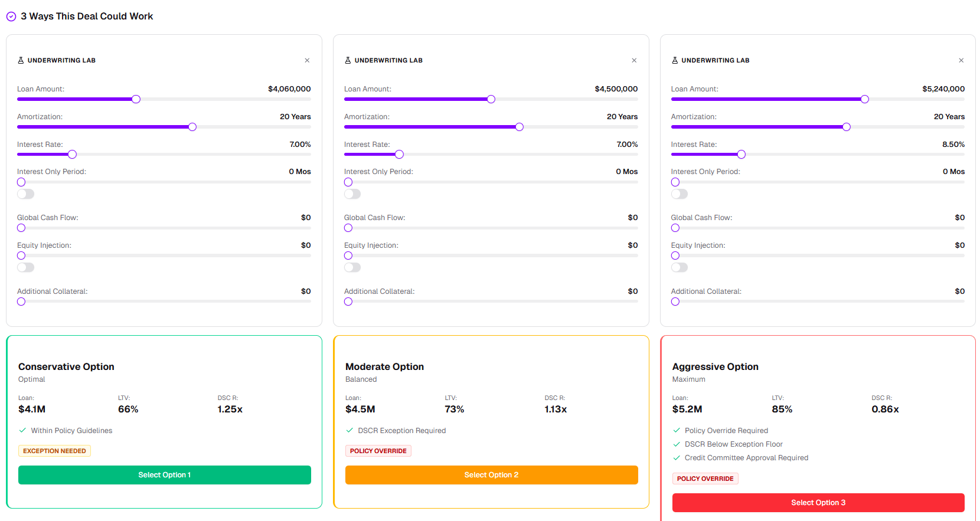Viewport: 980px width, 521px height.
Task: Click the checkmark icon beside the page heading
Action: [11, 17]
